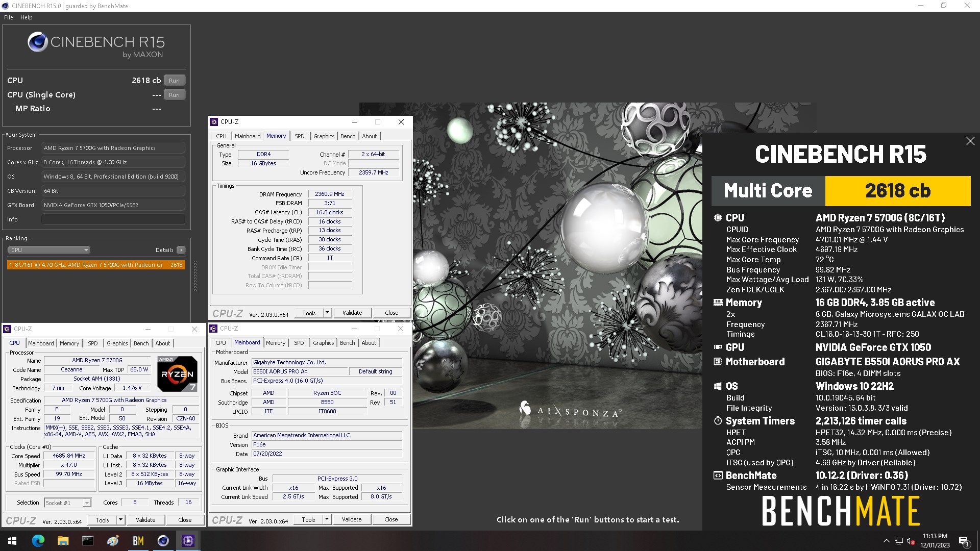The height and width of the screenshot is (551, 980).
Task: Open the Paint taskbar icon
Action: 113,541
